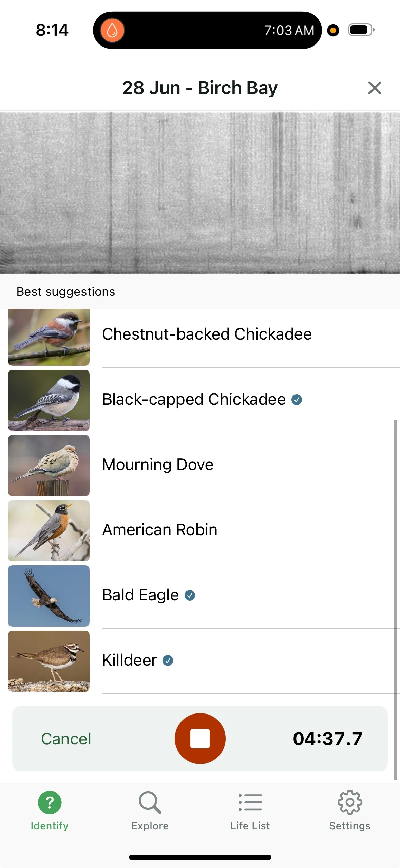400x868 pixels.
Task: Open the Identify tab
Action: [50, 810]
